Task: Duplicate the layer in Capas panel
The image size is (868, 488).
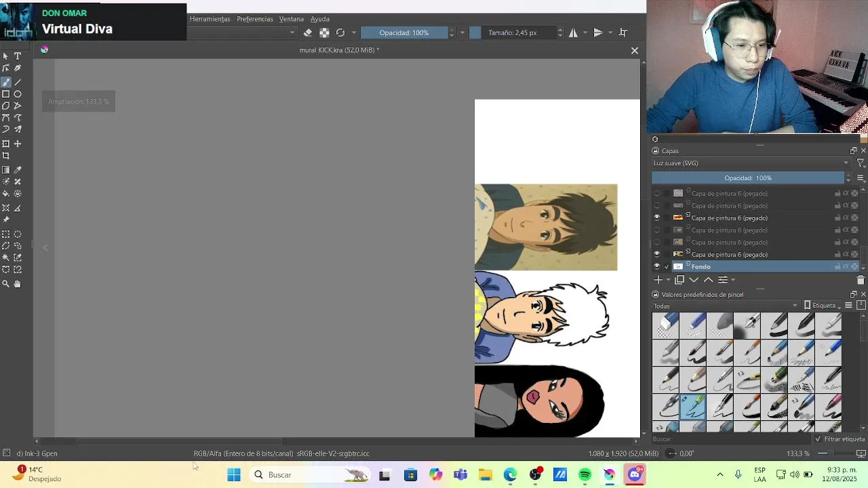Action: [x=679, y=279]
